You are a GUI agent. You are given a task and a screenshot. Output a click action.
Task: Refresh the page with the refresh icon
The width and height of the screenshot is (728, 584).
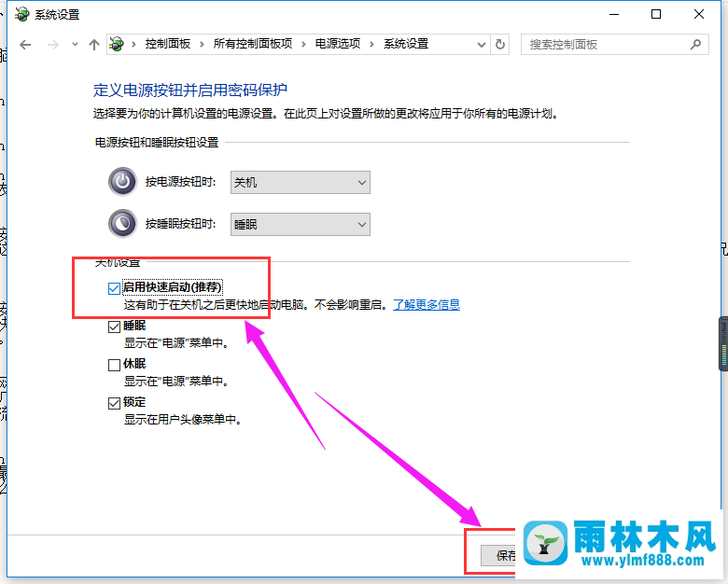(500, 45)
